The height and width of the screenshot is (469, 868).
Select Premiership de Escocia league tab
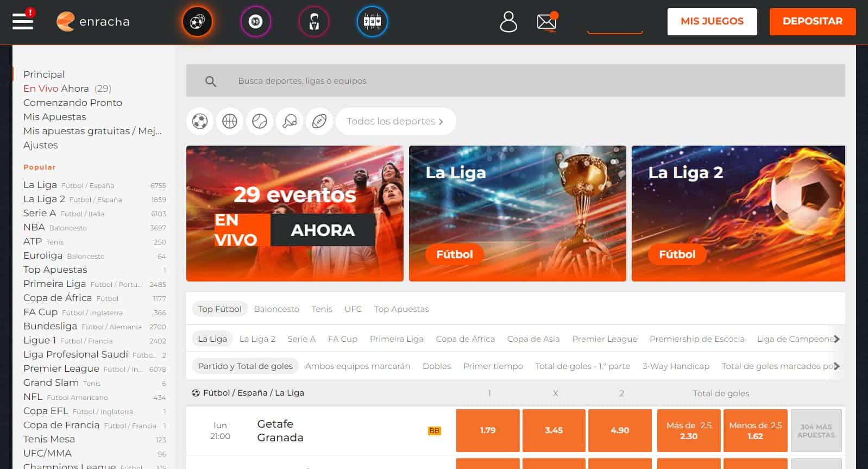coord(697,339)
